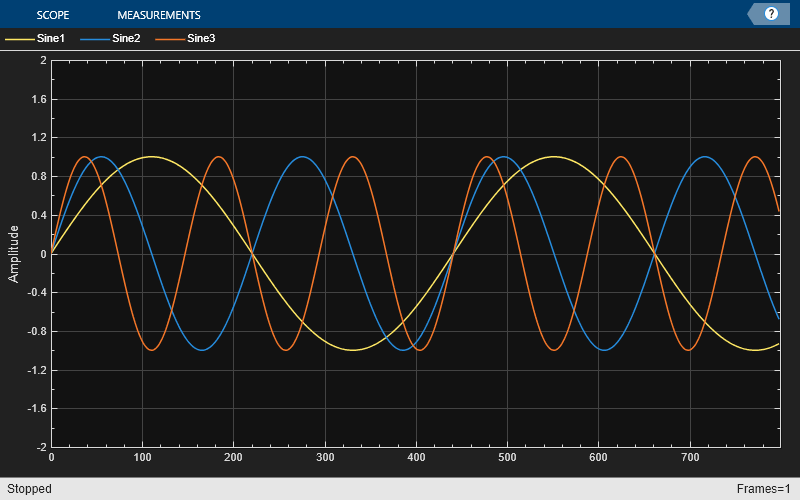Screen dimensions: 800x500
Task: Click the yellow Sine1 legend line swatch
Action: tap(19, 39)
